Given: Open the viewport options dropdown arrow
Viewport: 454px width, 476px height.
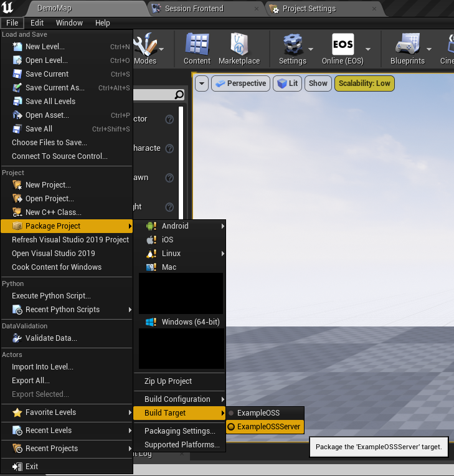Looking at the screenshot, I should (202, 83).
